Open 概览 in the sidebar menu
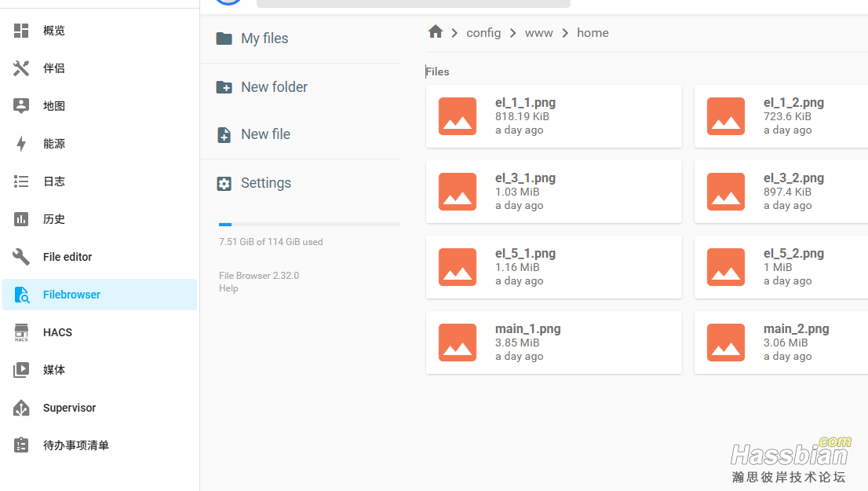868x491 pixels. click(x=100, y=31)
